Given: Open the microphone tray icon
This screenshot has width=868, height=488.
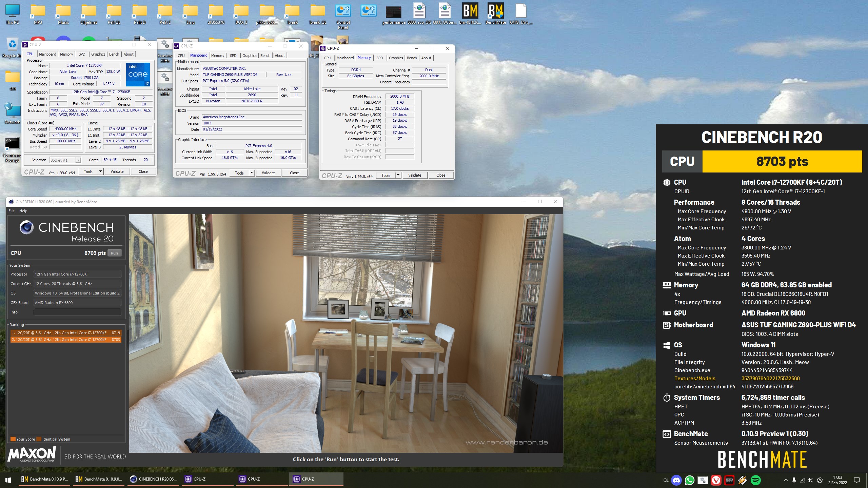Looking at the screenshot, I should coord(794,480).
